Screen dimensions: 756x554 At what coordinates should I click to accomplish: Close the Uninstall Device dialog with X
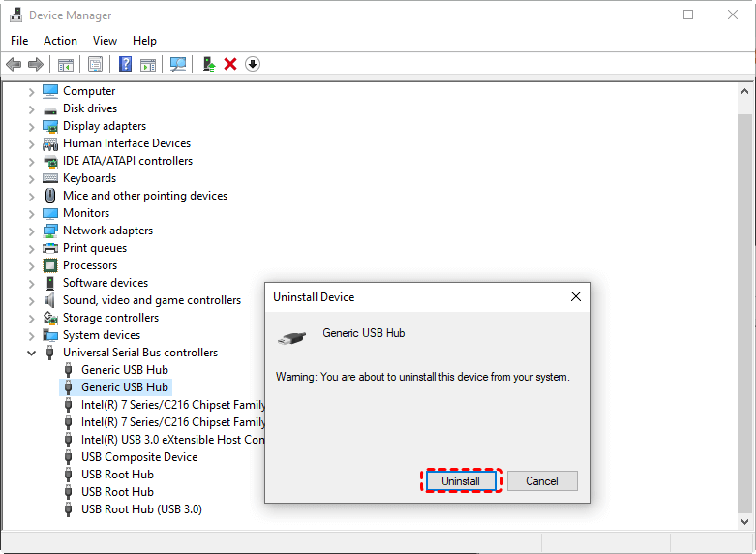[x=575, y=297]
